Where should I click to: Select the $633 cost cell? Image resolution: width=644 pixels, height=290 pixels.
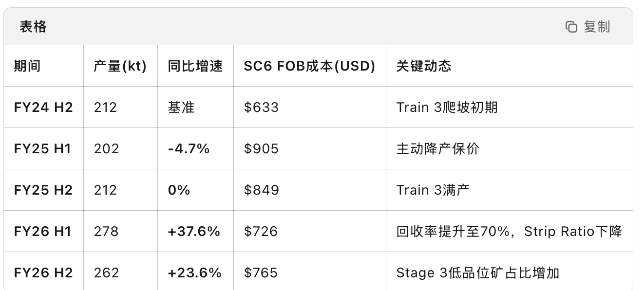tap(261, 107)
